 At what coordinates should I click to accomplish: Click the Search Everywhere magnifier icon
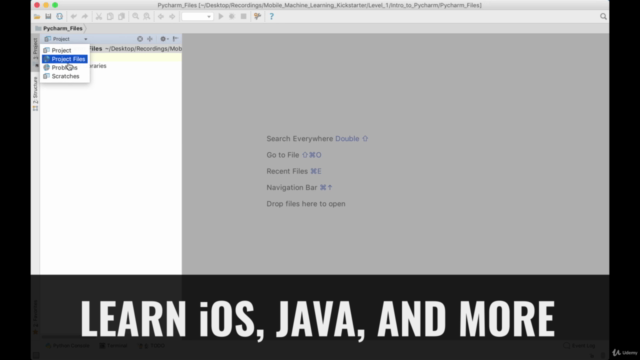click(x=603, y=16)
